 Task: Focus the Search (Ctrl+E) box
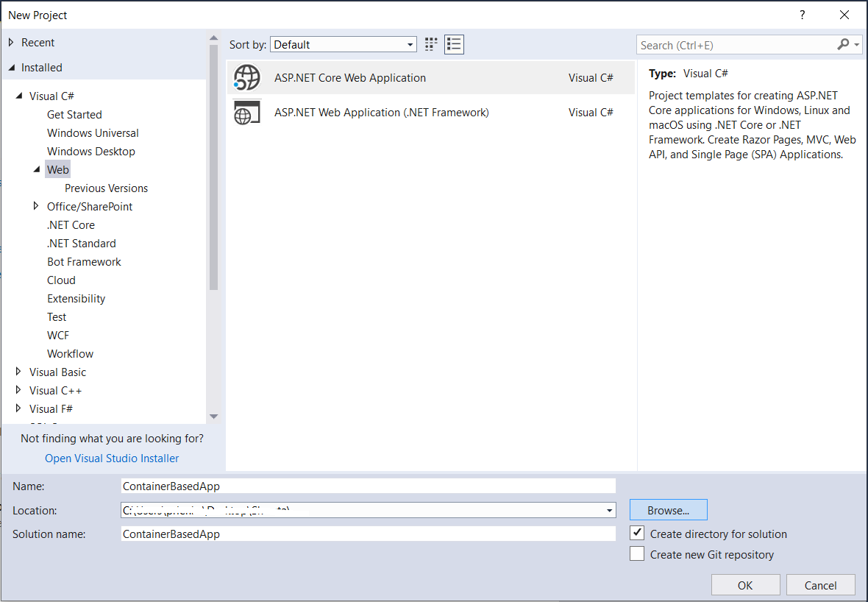pos(736,45)
